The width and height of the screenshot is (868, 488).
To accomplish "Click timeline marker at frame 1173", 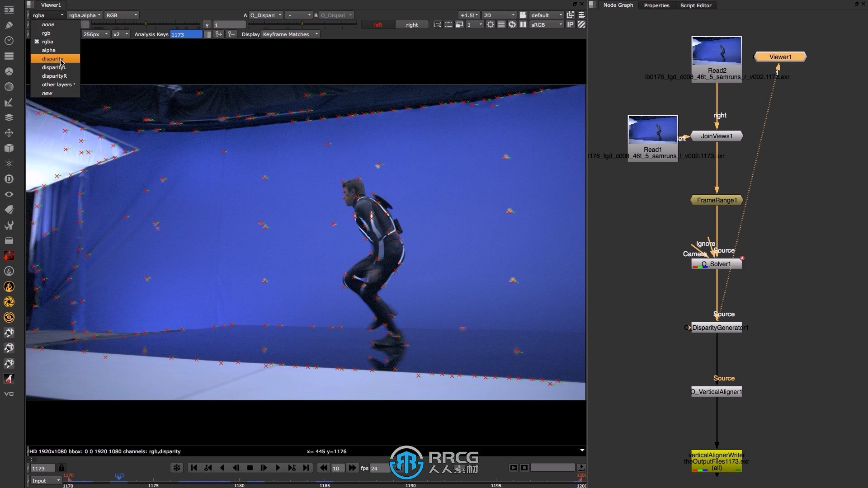I will click(119, 477).
